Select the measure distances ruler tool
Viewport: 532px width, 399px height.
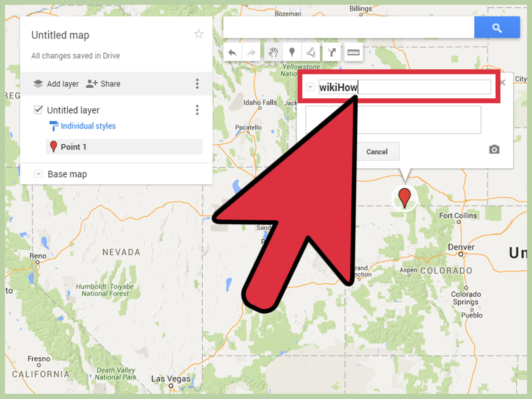(353, 52)
